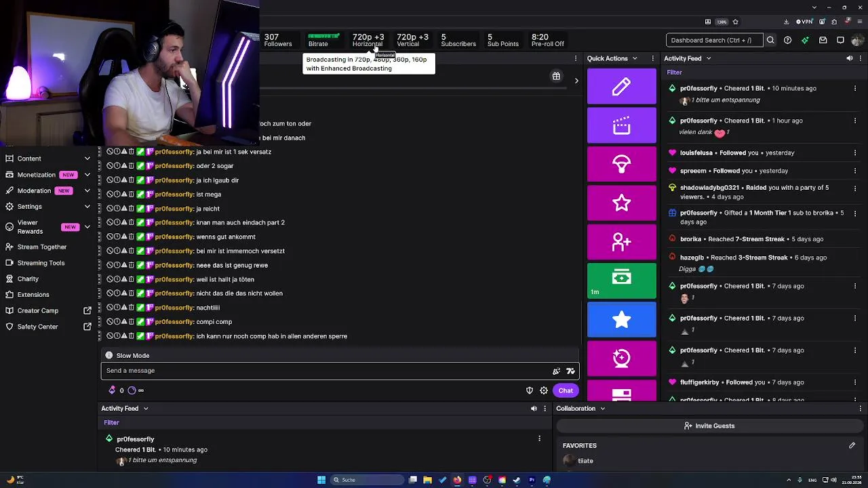
Task: Click the blue solid star quick action tile
Action: (622, 319)
